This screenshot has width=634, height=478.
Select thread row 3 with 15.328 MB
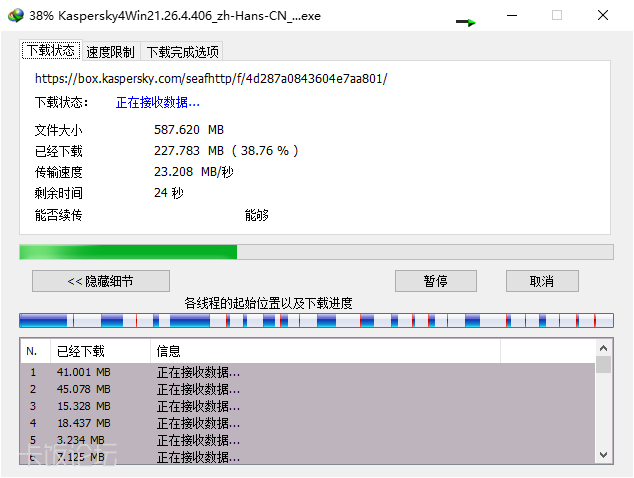coord(308,406)
